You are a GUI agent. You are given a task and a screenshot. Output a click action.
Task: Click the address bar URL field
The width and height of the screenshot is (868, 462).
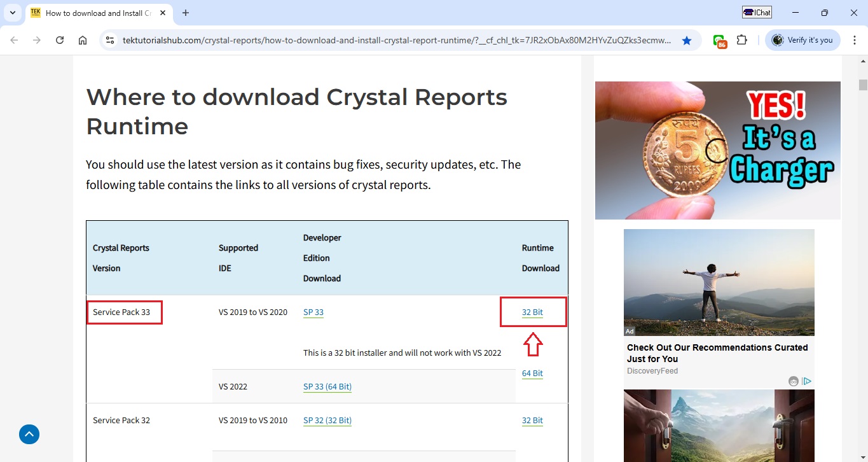point(396,40)
